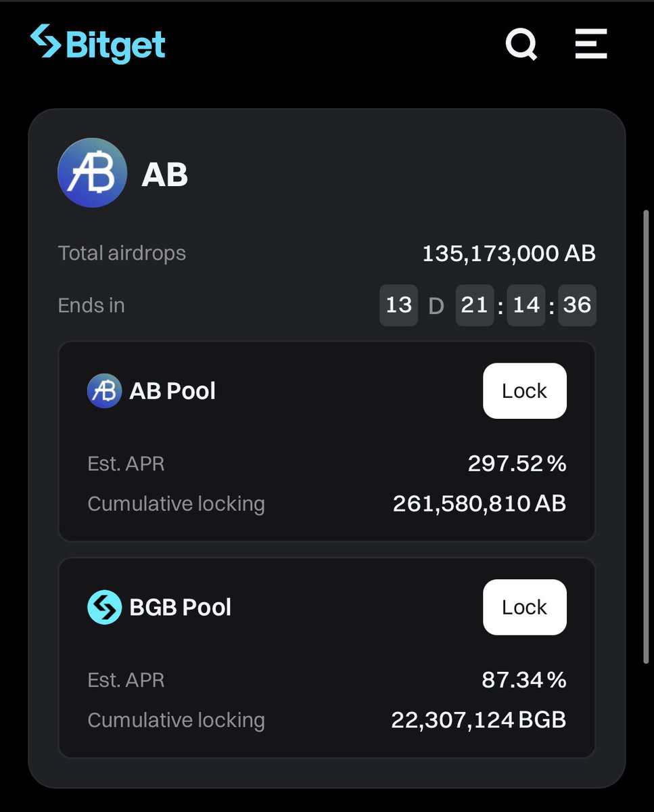Click the BGB Pool 'Cumulative locking' label
Image resolution: width=654 pixels, height=812 pixels.
pos(176,720)
